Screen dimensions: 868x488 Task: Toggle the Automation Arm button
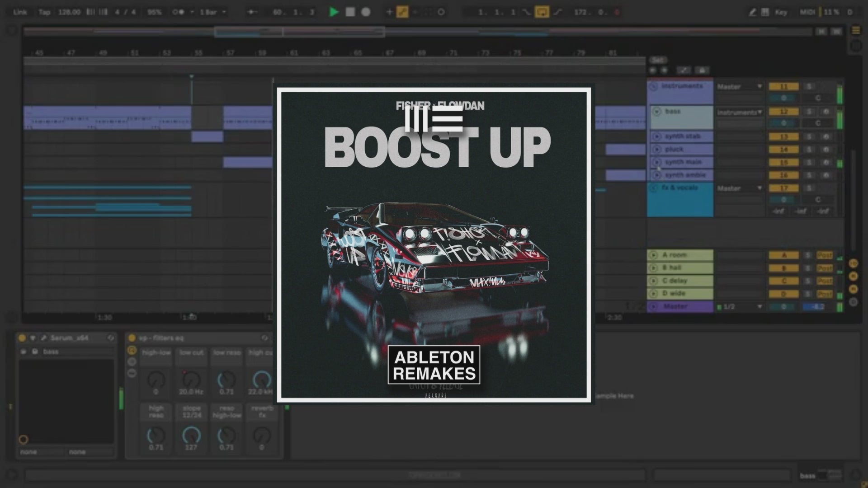click(x=402, y=12)
